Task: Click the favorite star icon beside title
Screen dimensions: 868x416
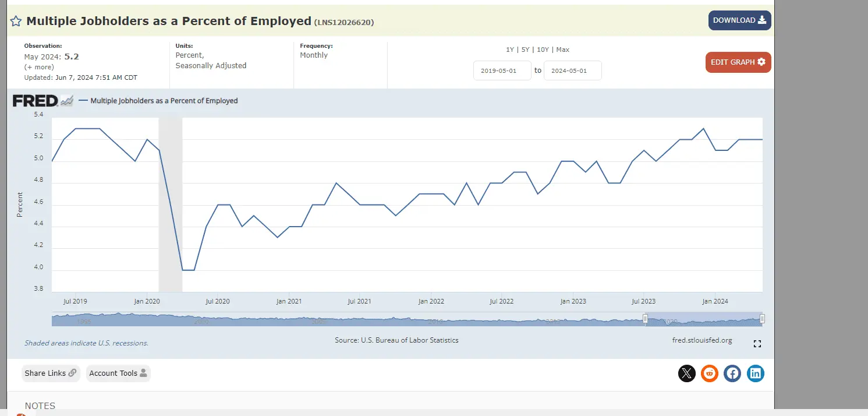Action: pos(16,22)
